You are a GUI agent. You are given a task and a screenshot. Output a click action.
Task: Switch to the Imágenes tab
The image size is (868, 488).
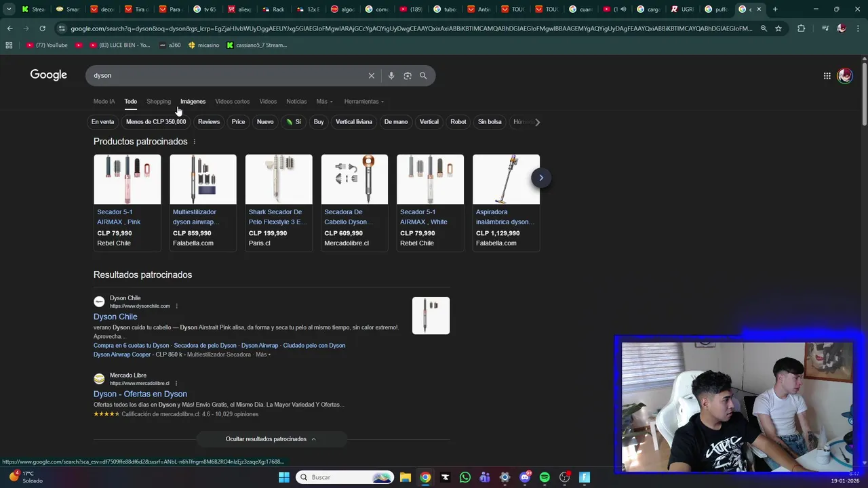click(x=193, y=102)
